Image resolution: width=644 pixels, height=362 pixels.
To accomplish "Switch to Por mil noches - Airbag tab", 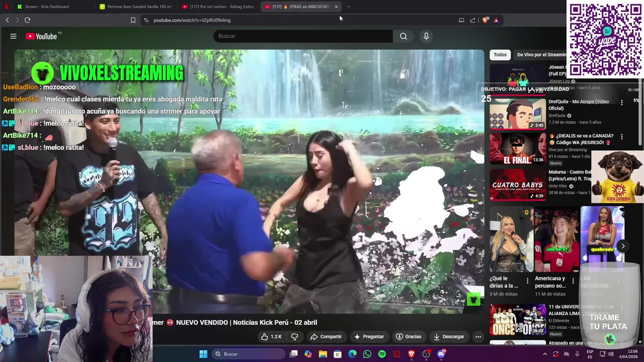I will (x=218, y=7).
